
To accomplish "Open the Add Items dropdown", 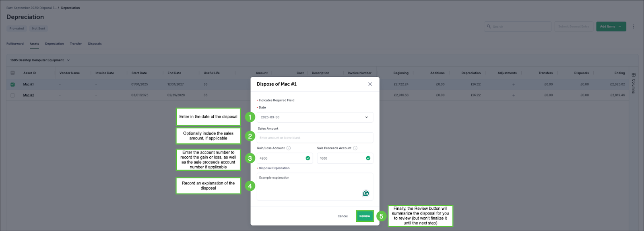I will coord(611,27).
